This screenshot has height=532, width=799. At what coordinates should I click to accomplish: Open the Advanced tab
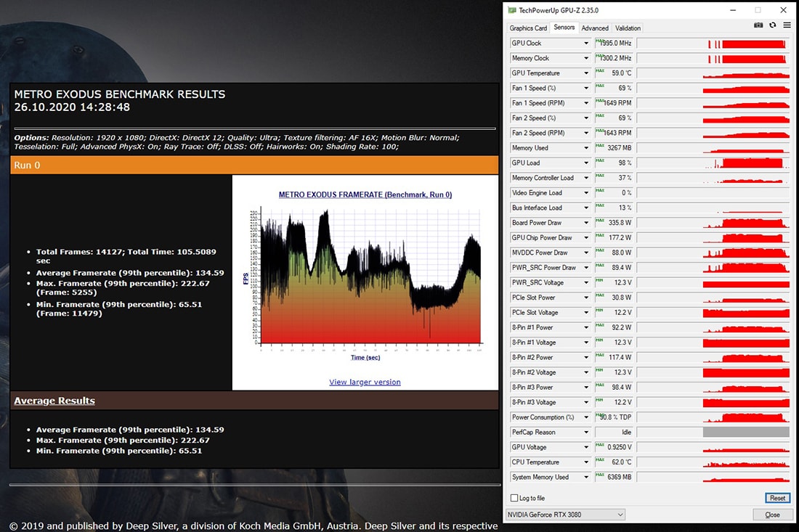[x=595, y=28]
